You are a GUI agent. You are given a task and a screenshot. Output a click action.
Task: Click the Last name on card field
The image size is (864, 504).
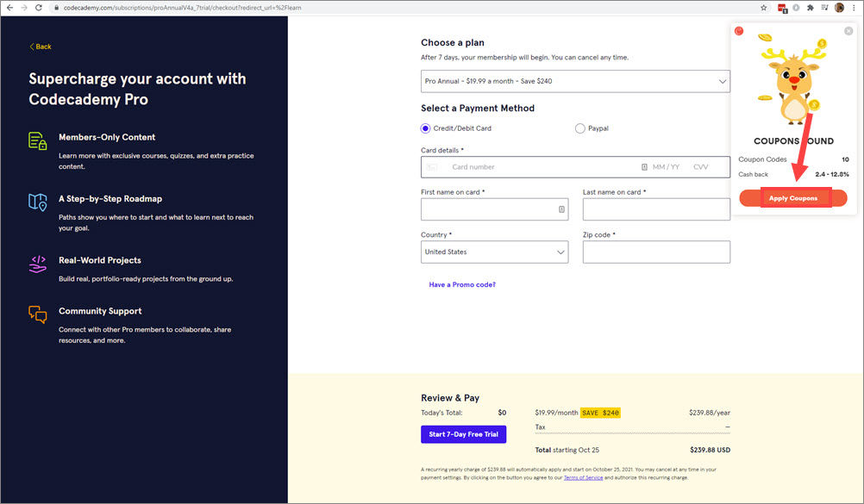click(656, 209)
